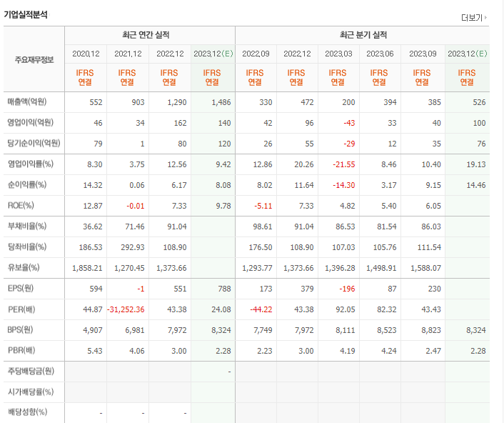
Task: Click the 부채비율(%) row label
Action: pos(27,226)
